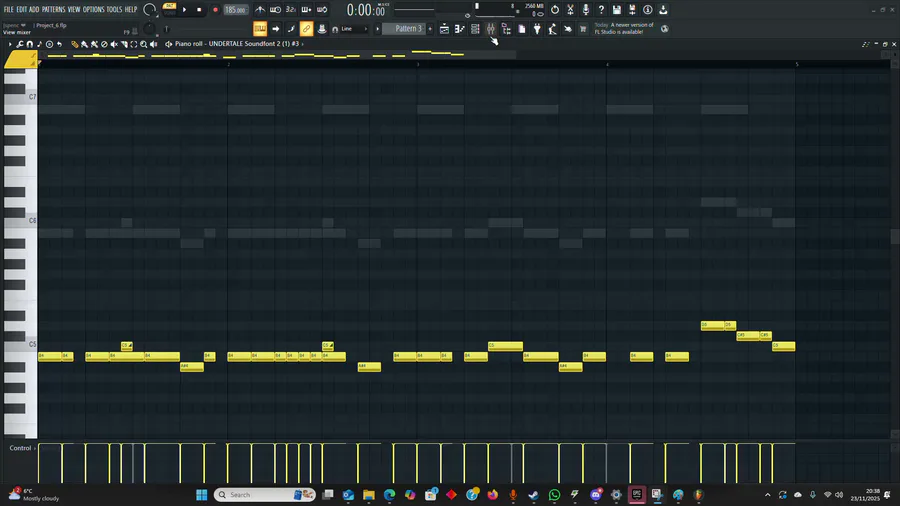
Task: Toggle typing keyboard to piano icon
Action: point(260,29)
